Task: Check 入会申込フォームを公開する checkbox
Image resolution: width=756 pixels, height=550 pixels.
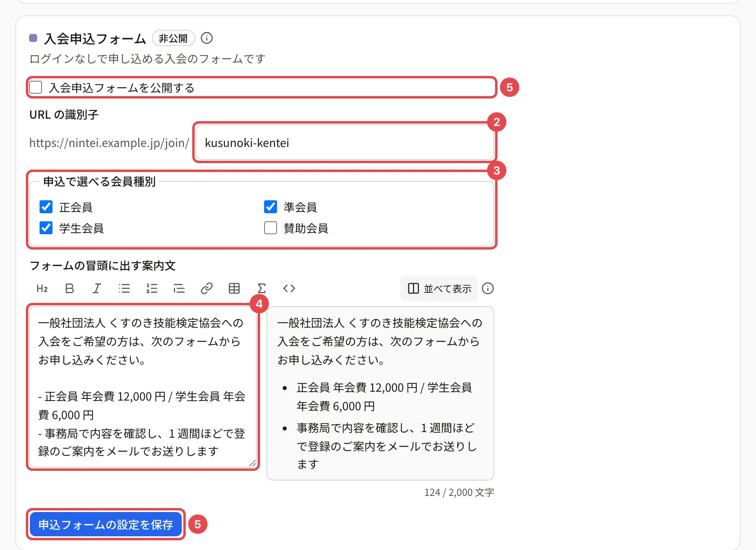Action: click(x=36, y=87)
